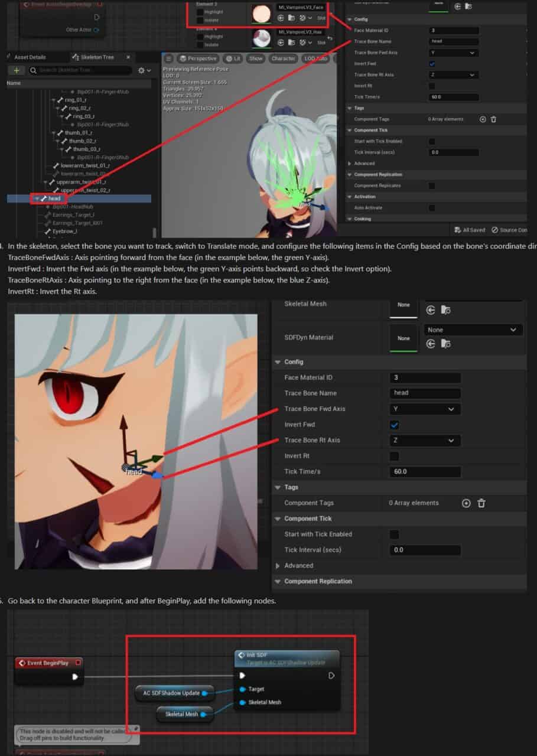
Task: Click Skeletal Mesh variable node output pin
Action: [x=204, y=715]
